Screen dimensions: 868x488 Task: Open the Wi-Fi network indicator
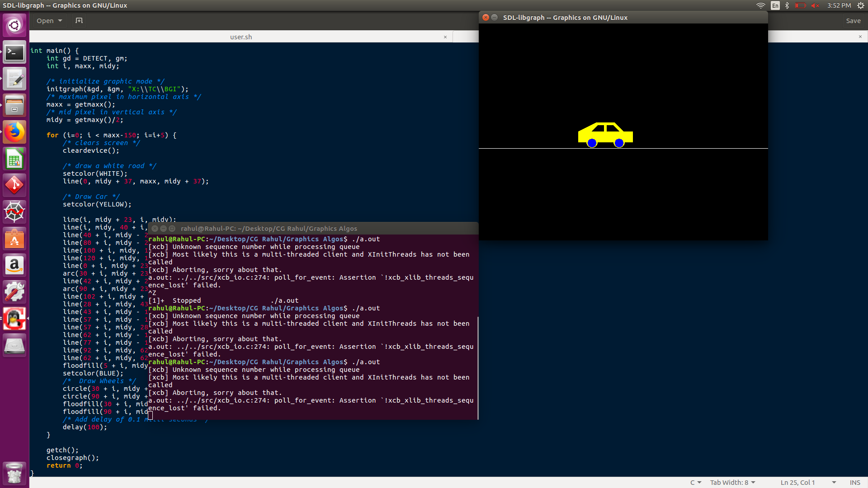coord(761,5)
